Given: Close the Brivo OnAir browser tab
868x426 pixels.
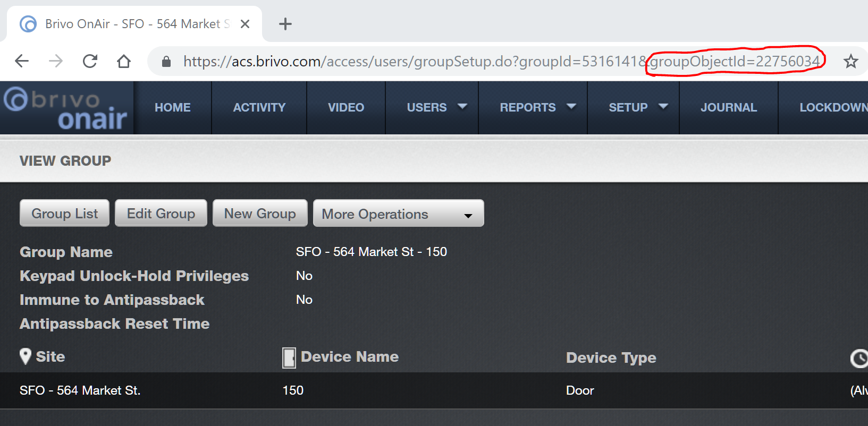Looking at the screenshot, I should 245,24.
